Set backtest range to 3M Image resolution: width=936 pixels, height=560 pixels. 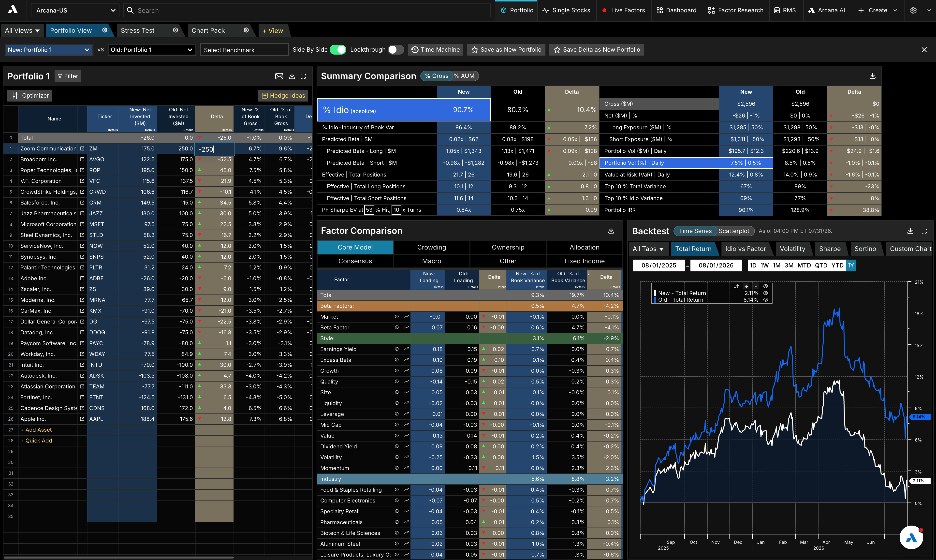(x=789, y=265)
